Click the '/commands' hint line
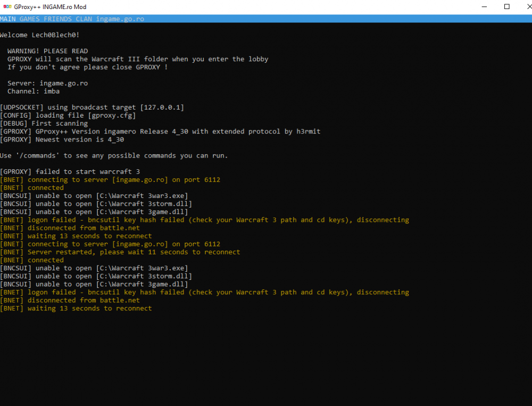Screen dimensions: 532x406 [x=114, y=155]
